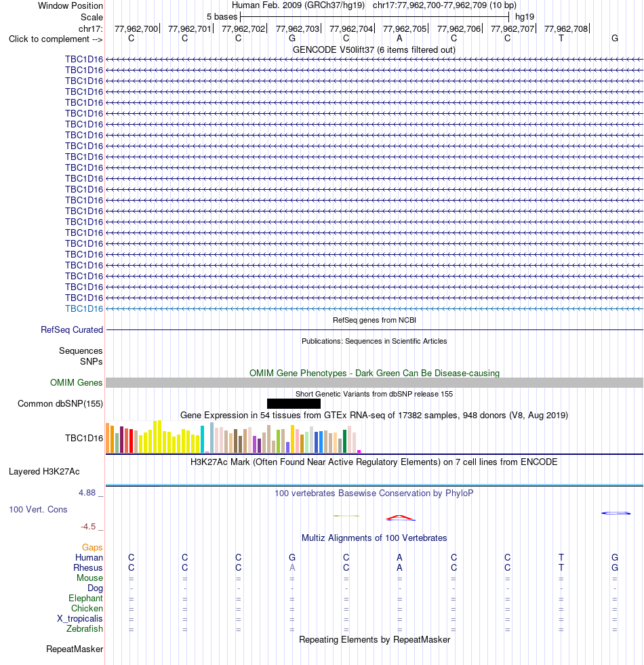
Task: Click the RefSeq Curated track label
Action: (72, 329)
